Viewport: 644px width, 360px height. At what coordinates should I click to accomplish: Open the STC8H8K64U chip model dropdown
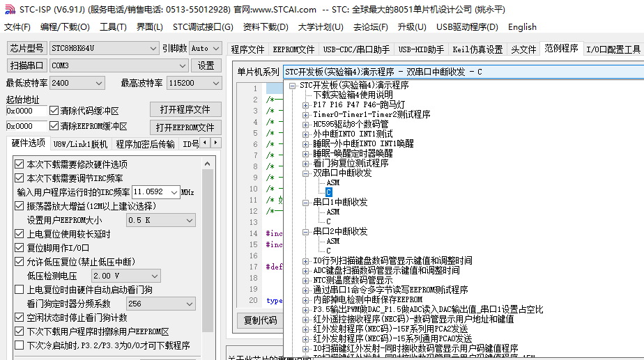[104, 48]
